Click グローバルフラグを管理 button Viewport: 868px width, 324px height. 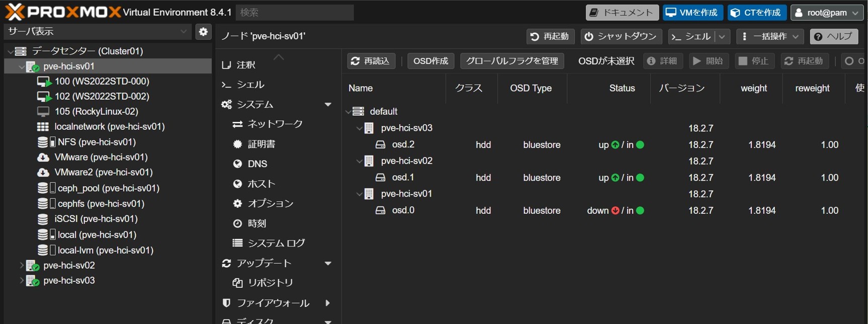tap(512, 61)
